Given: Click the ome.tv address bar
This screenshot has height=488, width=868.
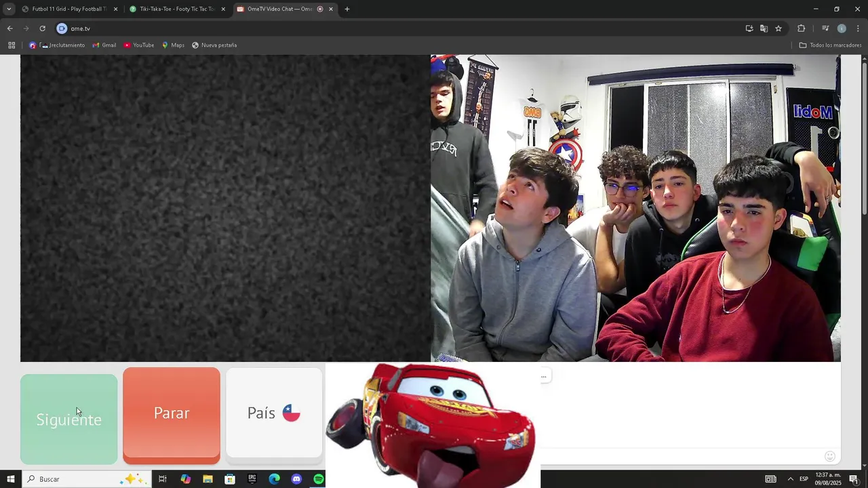Looking at the screenshot, I should 400,28.
